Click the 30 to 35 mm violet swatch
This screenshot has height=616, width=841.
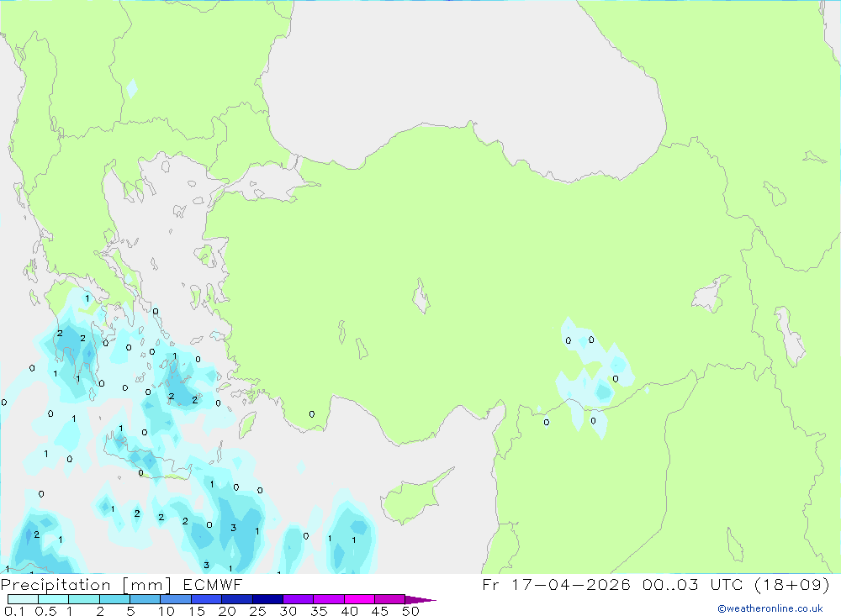pyautogui.click(x=299, y=599)
